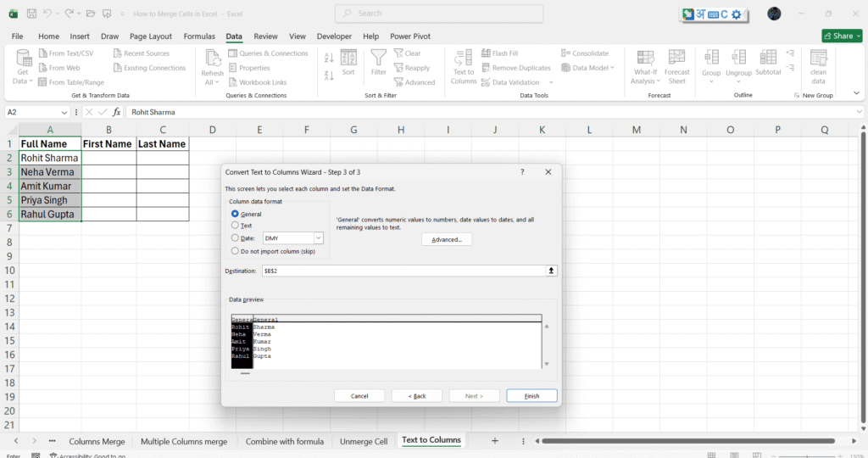The width and height of the screenshot is (868, 458).
Task: Open the Consolidate tool
Action: [x=585, y=53]
